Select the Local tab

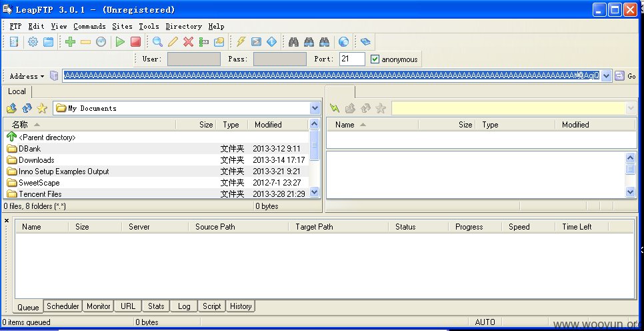click(x=17, y=91)
